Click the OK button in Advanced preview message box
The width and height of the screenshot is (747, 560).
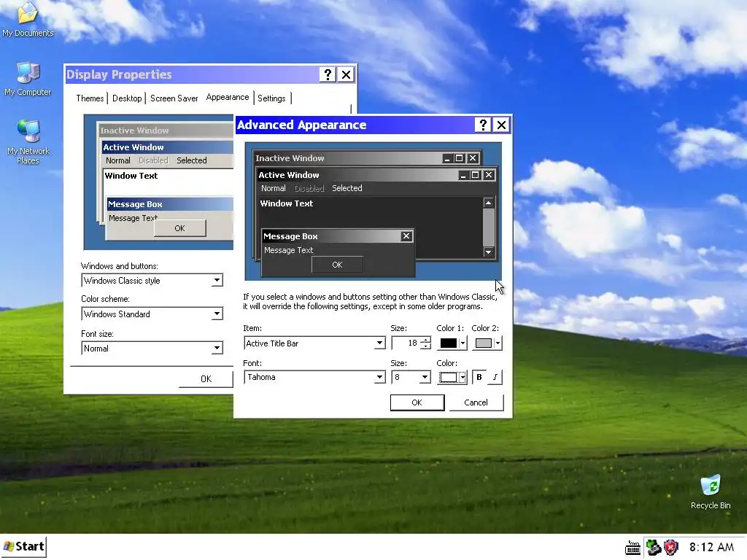[x=337, y=265]
